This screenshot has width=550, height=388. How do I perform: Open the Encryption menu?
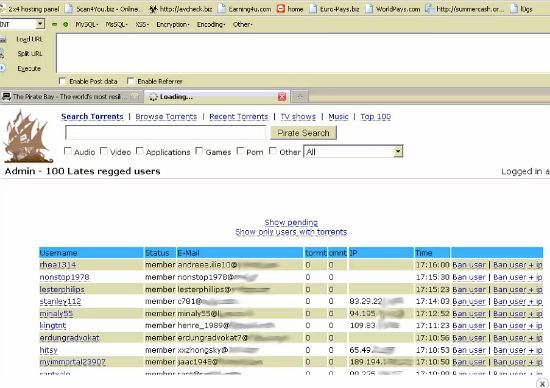tap(173, 25)
